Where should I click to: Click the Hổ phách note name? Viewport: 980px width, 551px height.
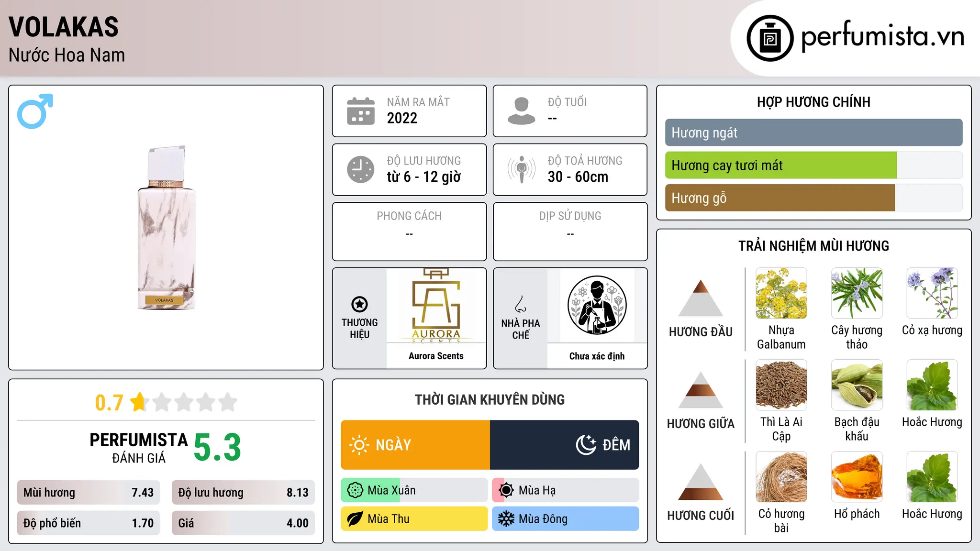857,514
